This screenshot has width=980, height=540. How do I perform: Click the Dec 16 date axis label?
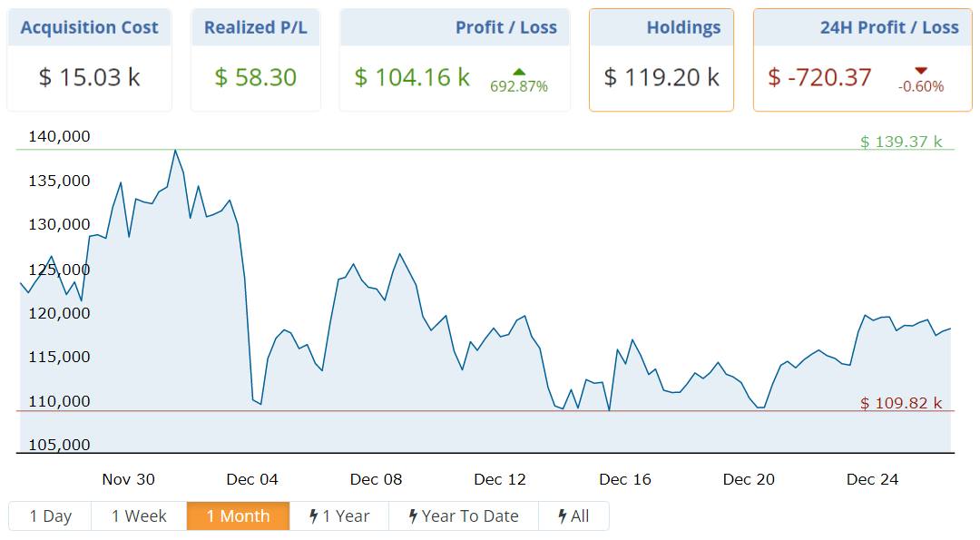(625, 479)
